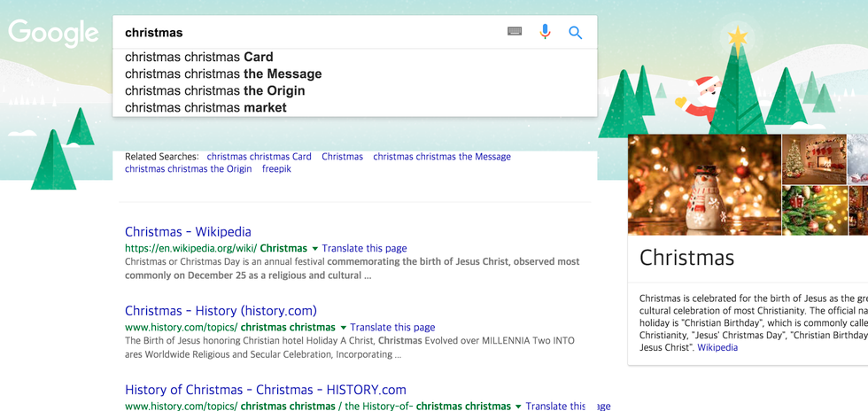Click inside the search box text field
The width and height of the screenshot is (868, 411).
coord(310,33)
